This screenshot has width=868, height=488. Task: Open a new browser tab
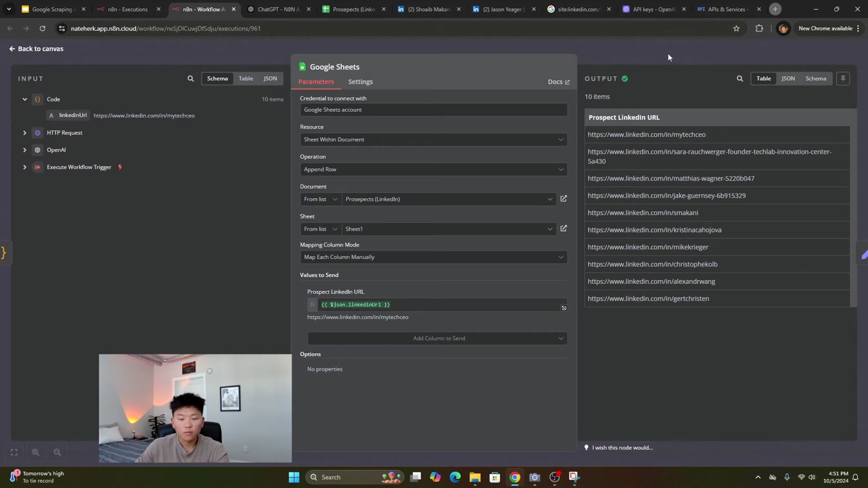coord(775,9)
